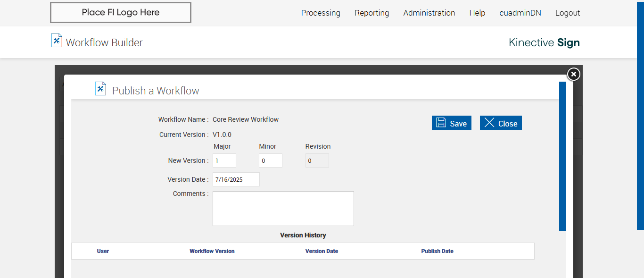
Task: Open the Help menu
Action: [477, 13]
